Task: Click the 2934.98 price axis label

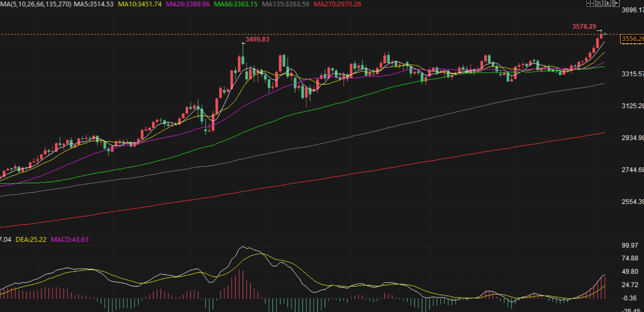Action: click(632, 138)
